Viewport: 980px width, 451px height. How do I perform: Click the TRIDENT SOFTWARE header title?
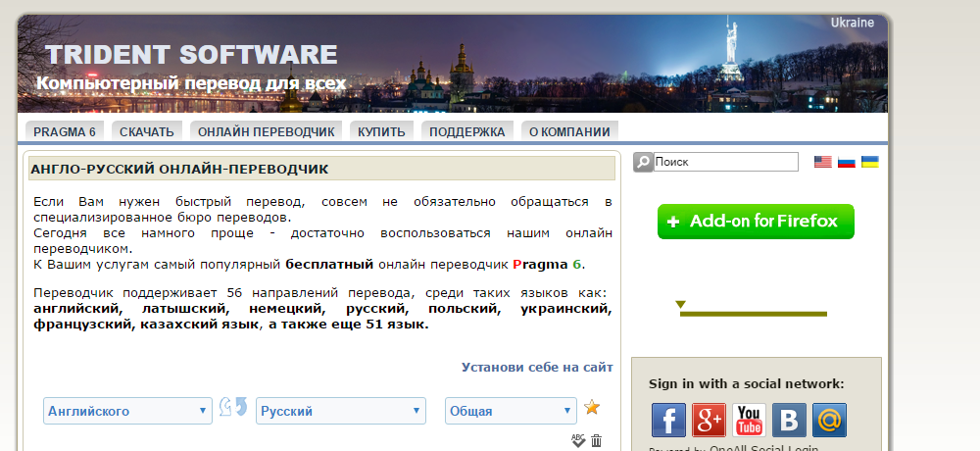[191, 55]
